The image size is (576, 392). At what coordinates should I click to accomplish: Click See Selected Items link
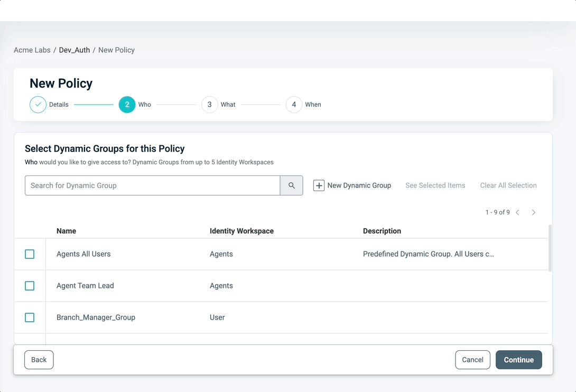[435, 185]
